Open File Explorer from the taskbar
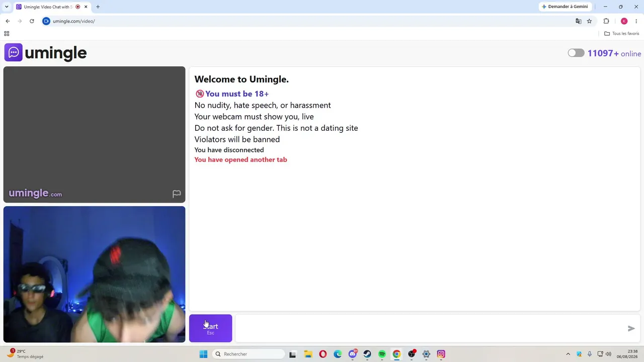The width and height of the screenshot is (644, 362). pyautogui.click(x=308, y=354)
